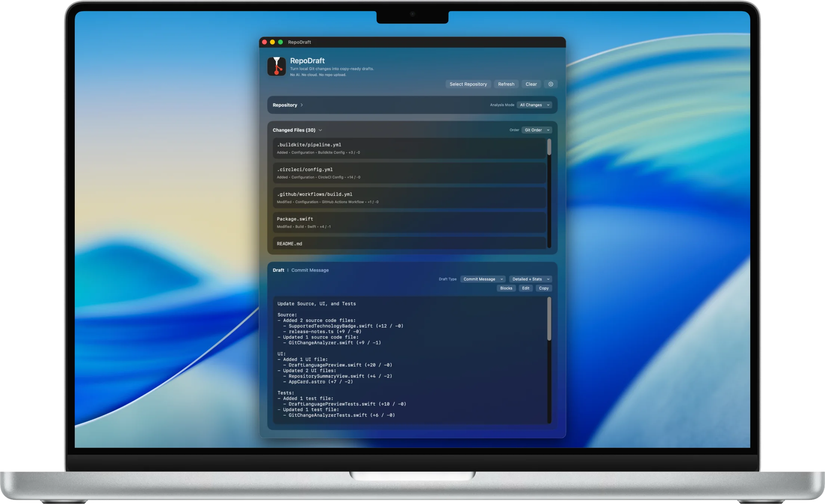The width and height of the screenshot is (825, 504).
Task: Click the draft text scrollbar
Action: [x=549, y=319]
